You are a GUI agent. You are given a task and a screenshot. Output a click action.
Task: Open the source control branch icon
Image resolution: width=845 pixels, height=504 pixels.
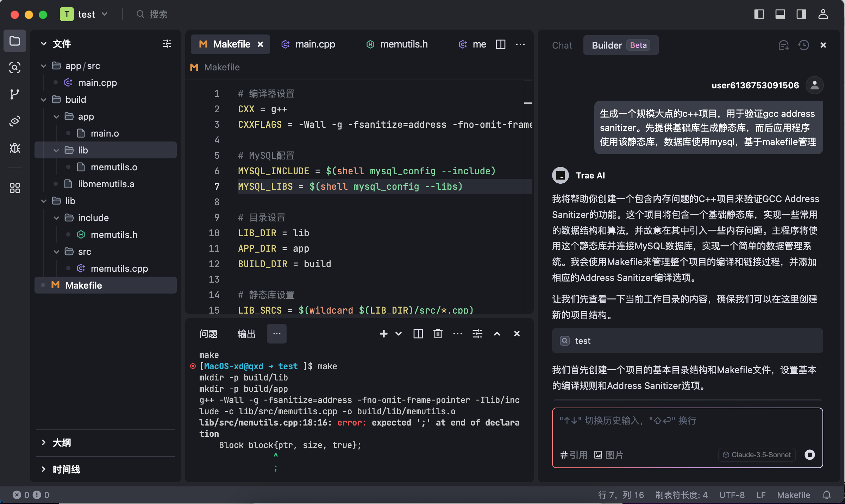tap(15, 94)
